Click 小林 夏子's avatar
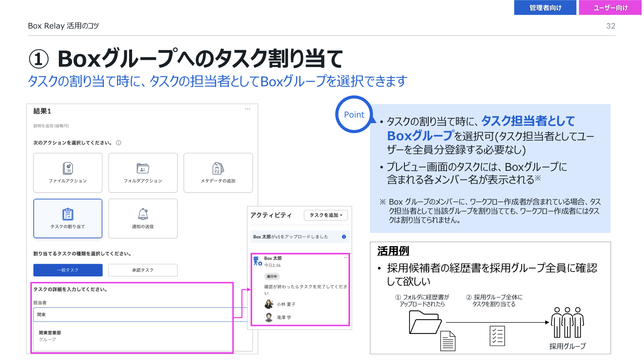The image size is (644, 361). (x=269, y=304)
